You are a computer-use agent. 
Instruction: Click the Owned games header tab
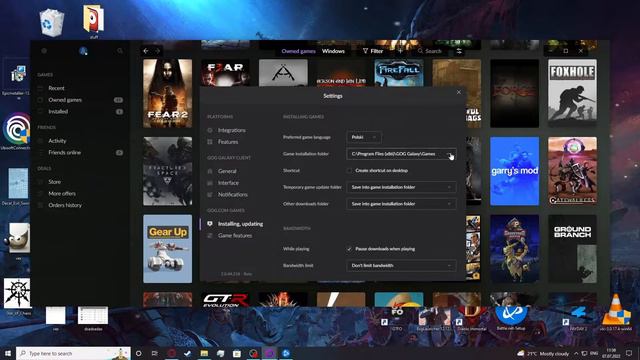[298, 51]
